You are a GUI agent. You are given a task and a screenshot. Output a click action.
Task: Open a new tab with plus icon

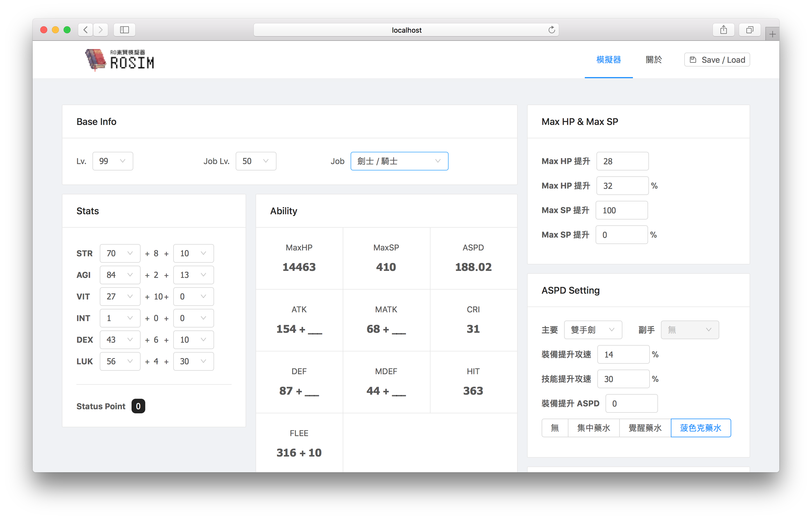tap(772, 34)
